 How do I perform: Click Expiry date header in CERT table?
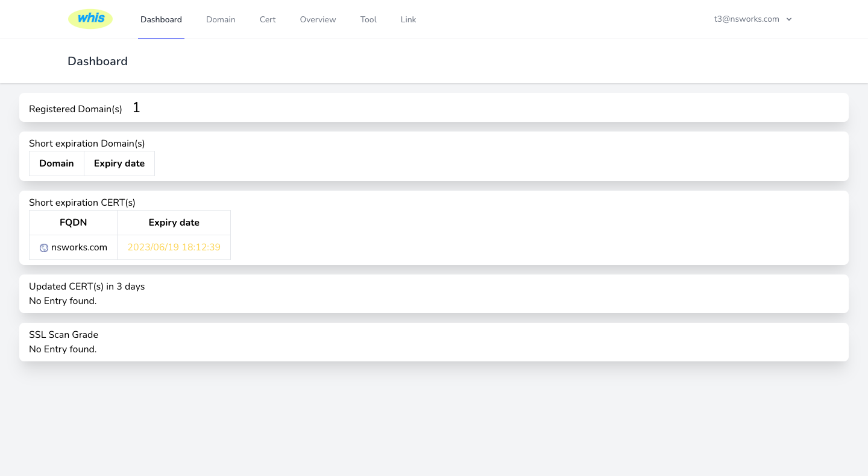point(174,223)
